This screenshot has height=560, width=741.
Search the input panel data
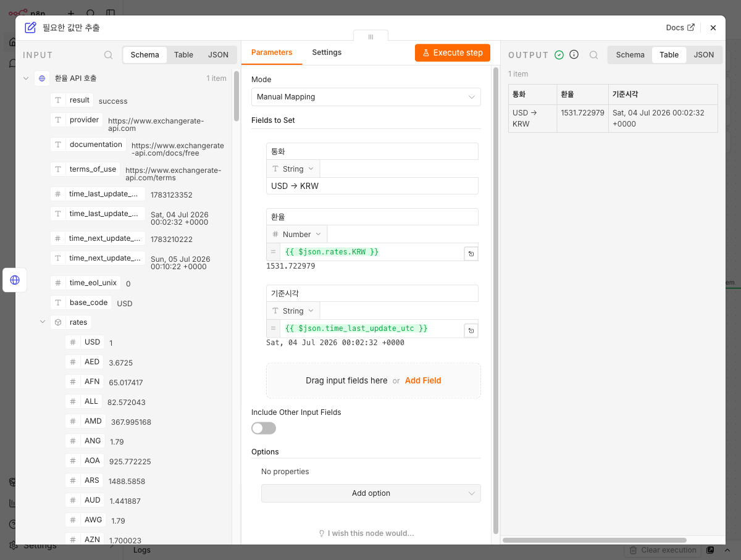(108, 55)
